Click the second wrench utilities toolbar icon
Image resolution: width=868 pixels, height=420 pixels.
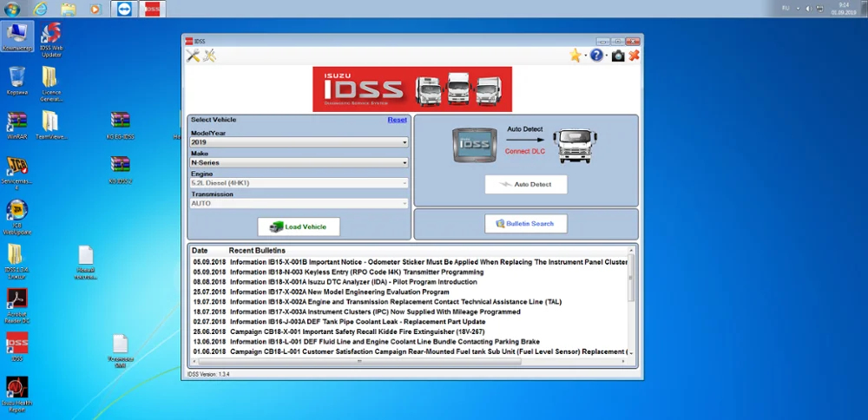coord(209,56)
